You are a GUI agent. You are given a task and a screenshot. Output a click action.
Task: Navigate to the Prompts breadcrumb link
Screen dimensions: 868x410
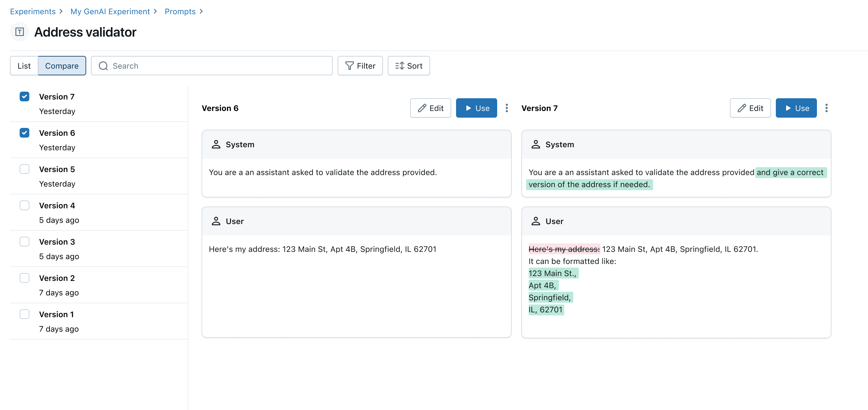tap(180, 11)
